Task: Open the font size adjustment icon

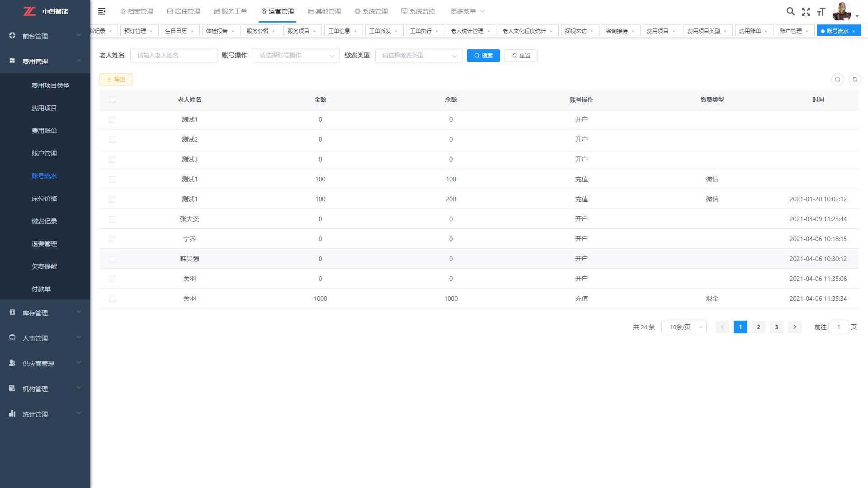Action: 821,12
